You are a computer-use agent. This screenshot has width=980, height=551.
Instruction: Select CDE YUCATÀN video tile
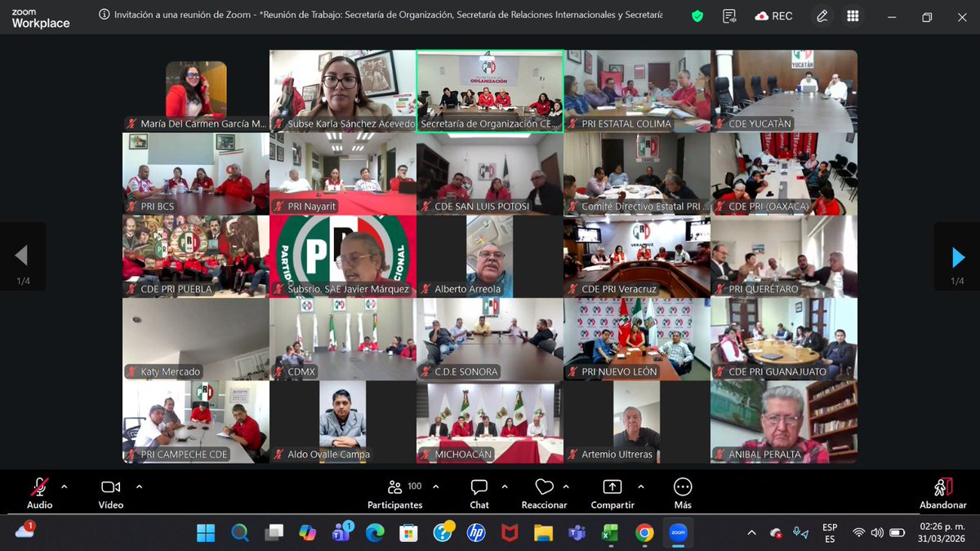(x=784, y=91)
